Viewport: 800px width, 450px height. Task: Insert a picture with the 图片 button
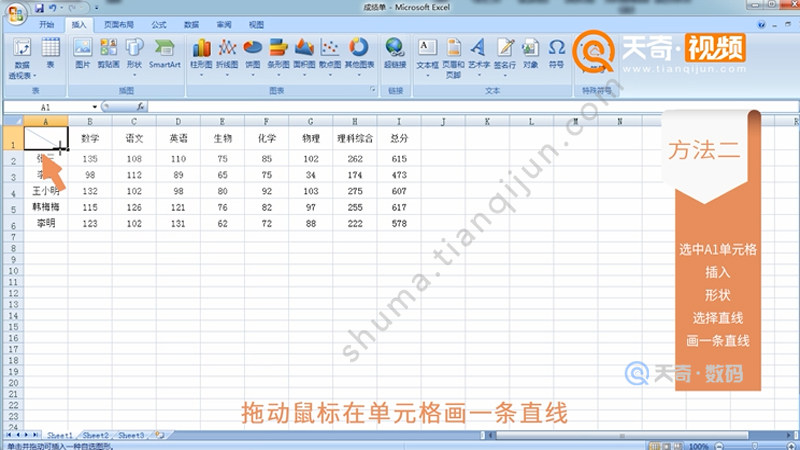click(x=83, y=53)
